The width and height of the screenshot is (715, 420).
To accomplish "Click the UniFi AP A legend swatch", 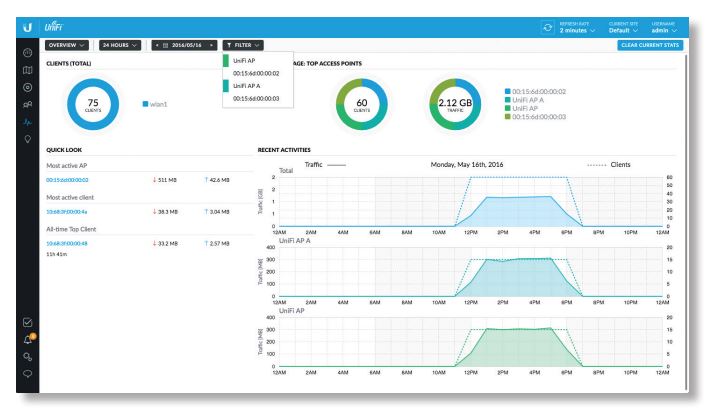I will [508, 100].
